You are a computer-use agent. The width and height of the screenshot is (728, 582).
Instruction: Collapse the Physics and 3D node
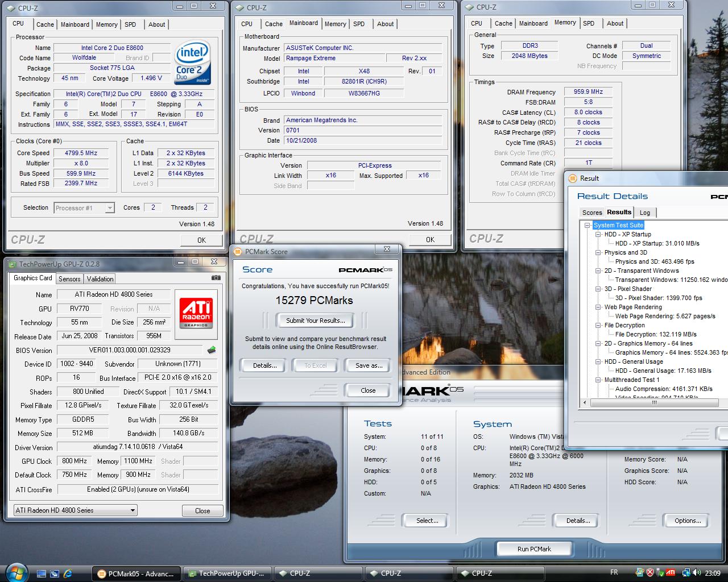pyautogui.click(x=598, y=252)
